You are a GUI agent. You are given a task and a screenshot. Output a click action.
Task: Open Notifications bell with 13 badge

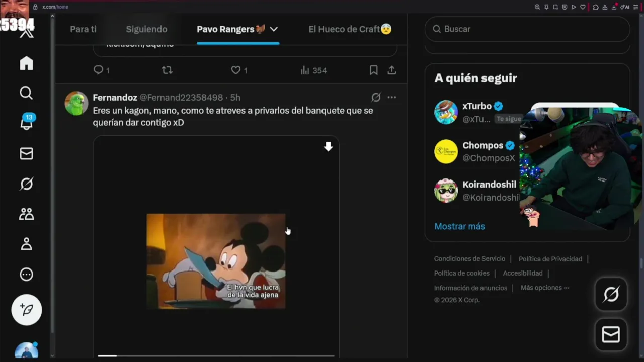click(x=27, y=122)
